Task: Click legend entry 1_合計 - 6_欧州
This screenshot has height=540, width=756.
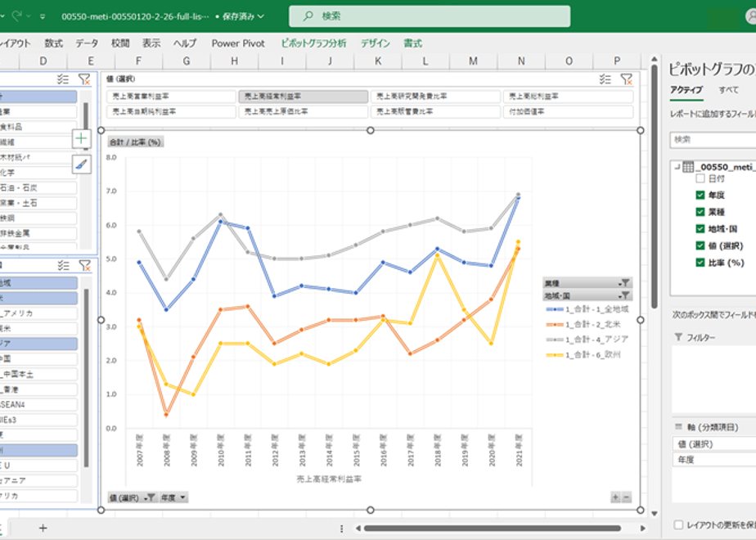Action: 583,355
